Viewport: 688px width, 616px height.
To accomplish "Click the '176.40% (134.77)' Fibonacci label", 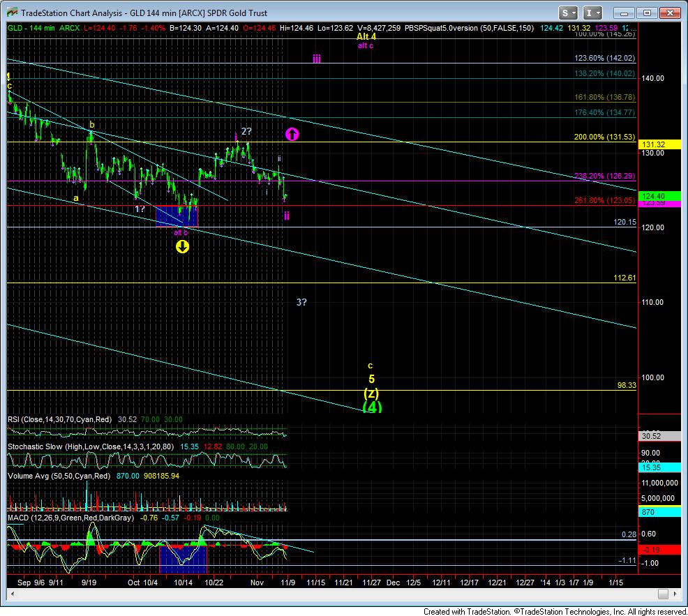I will pyautogui.click(x=605, y=113).
